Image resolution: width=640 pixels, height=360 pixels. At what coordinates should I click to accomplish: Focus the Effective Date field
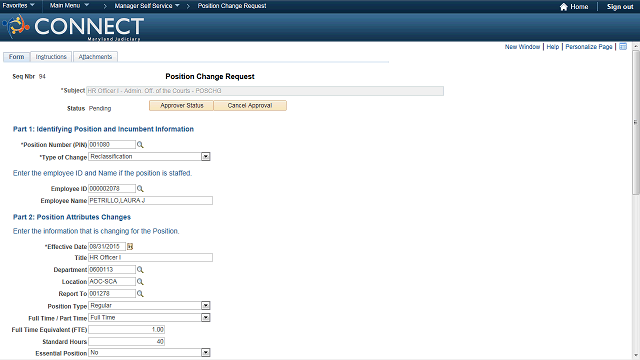(x=107, y=247)
